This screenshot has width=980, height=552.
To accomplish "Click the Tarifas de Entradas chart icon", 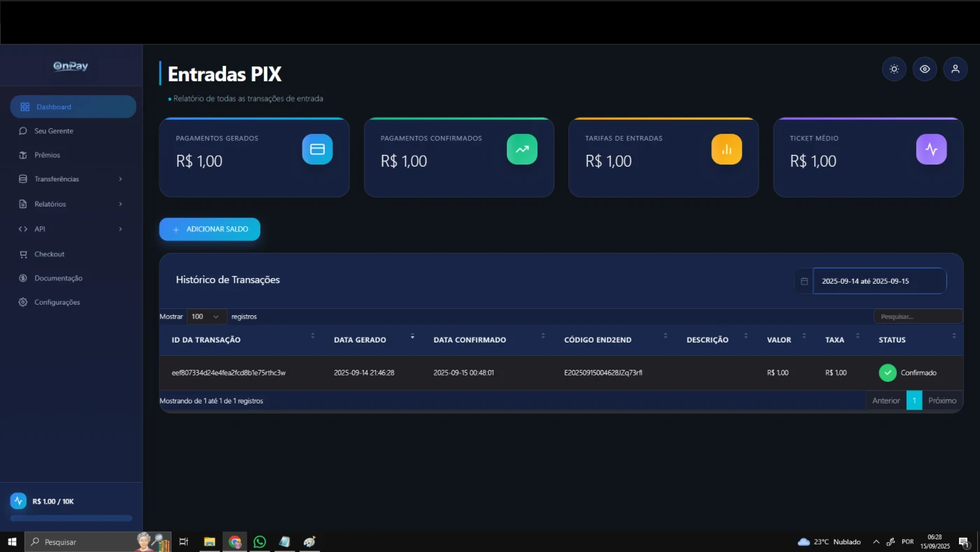I will pyautogui.click(x=727, y=149).
